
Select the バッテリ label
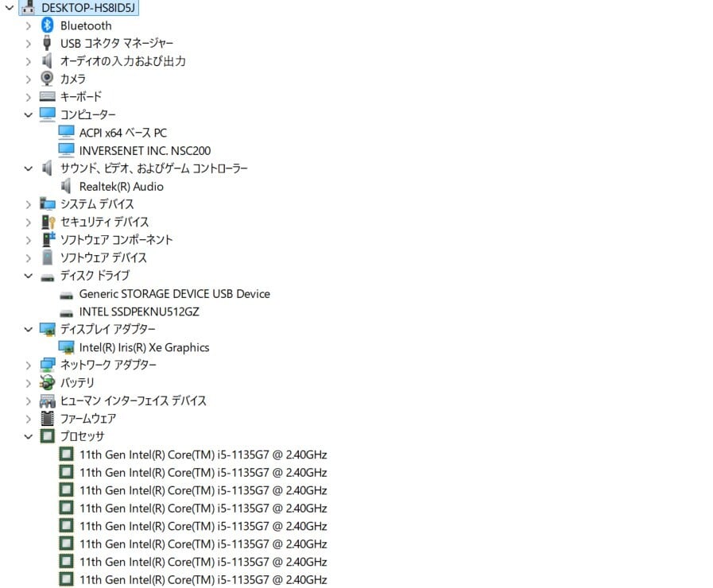(77, 383)
